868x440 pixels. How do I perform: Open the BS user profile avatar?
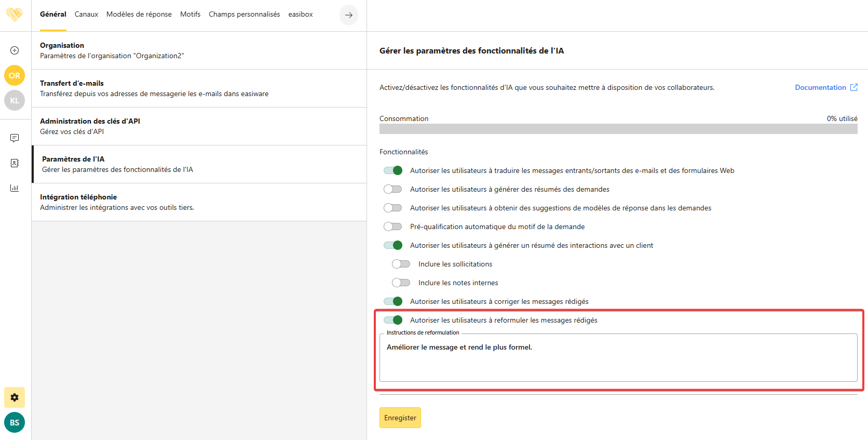(x=15, y=422)
